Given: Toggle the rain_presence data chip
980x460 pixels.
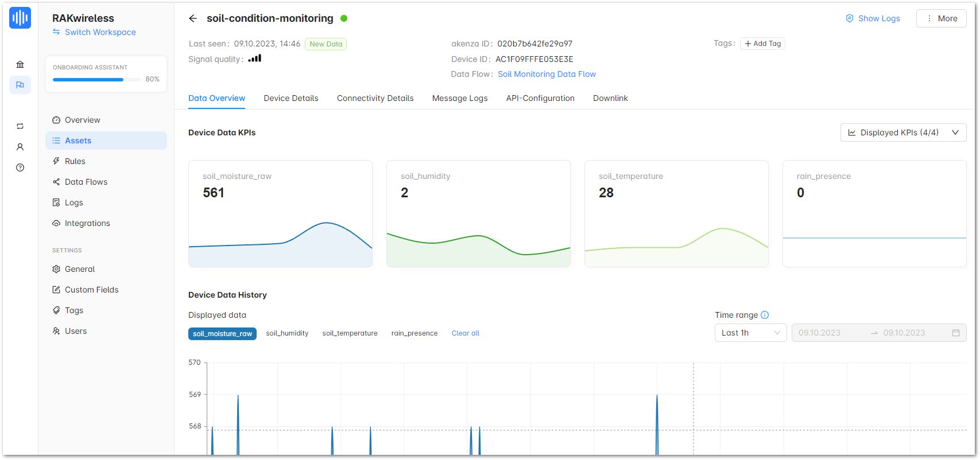Looking at the screenshot, I should [x=415, y=333].
